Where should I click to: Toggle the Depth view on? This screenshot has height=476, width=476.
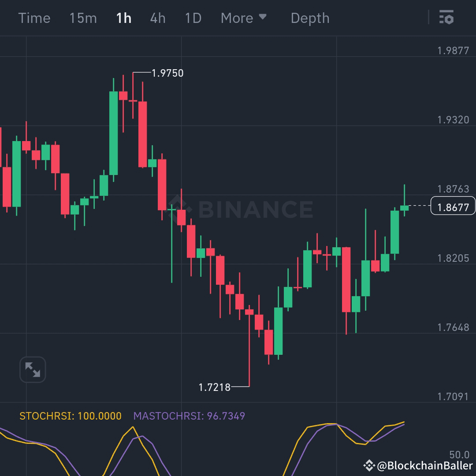[310, 18]
